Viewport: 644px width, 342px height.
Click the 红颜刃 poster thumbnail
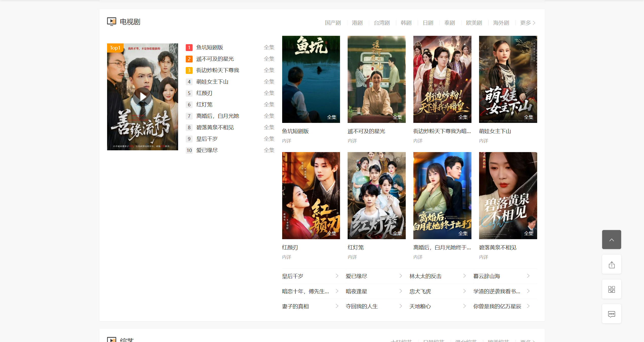click(x=311, y=196)
